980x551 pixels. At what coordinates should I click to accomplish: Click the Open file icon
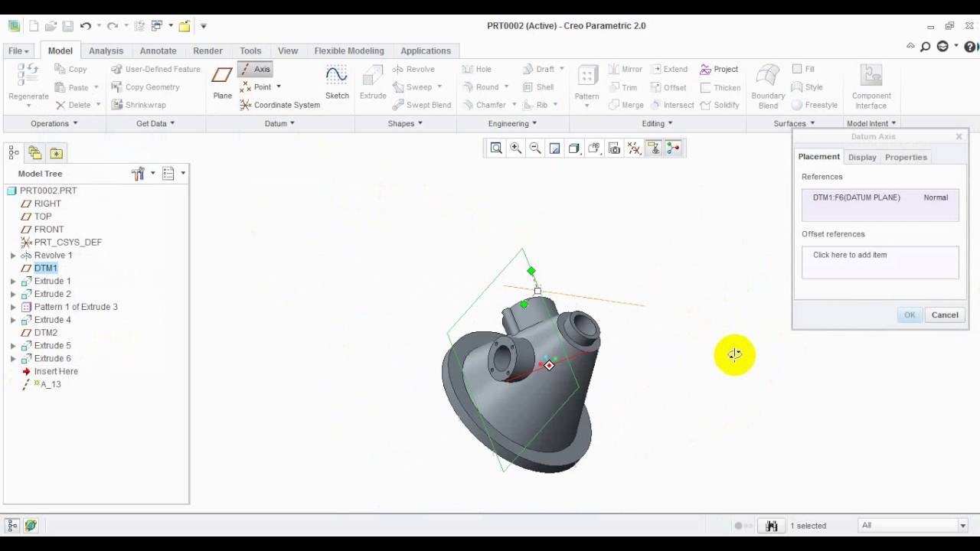tap(51, 26)
